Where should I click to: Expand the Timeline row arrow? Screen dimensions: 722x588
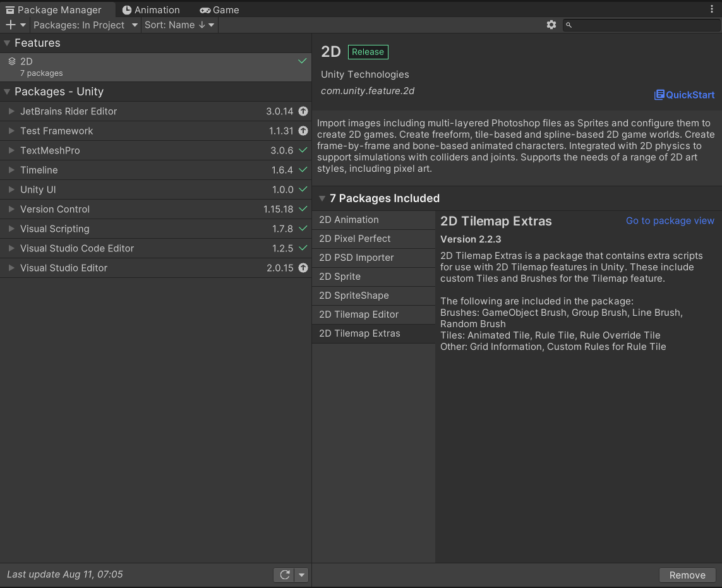click(x=11, y=170)
